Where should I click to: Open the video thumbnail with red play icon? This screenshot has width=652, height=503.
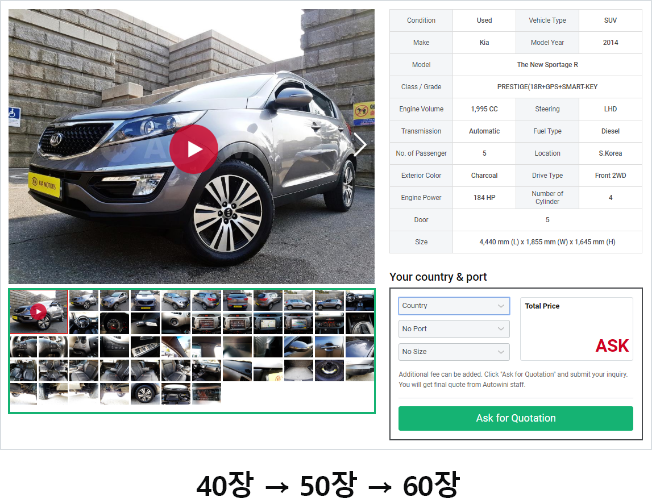coord(38,310)
